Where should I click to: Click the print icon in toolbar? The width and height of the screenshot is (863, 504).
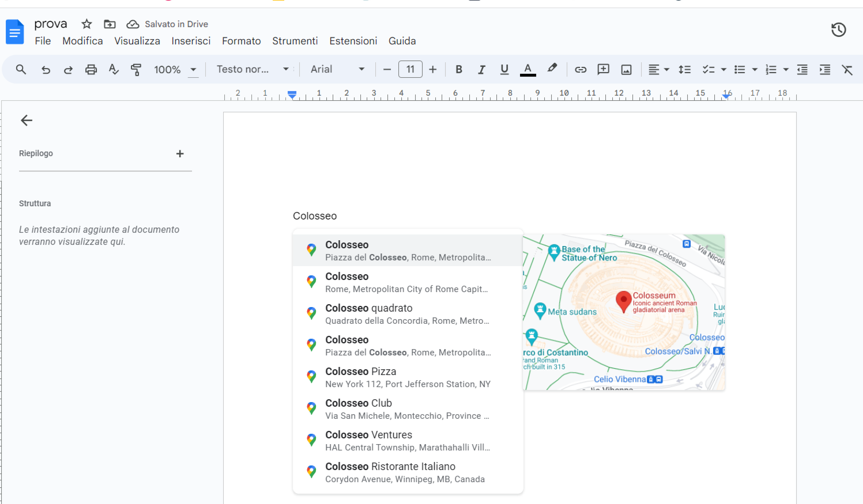pos(91,70)
